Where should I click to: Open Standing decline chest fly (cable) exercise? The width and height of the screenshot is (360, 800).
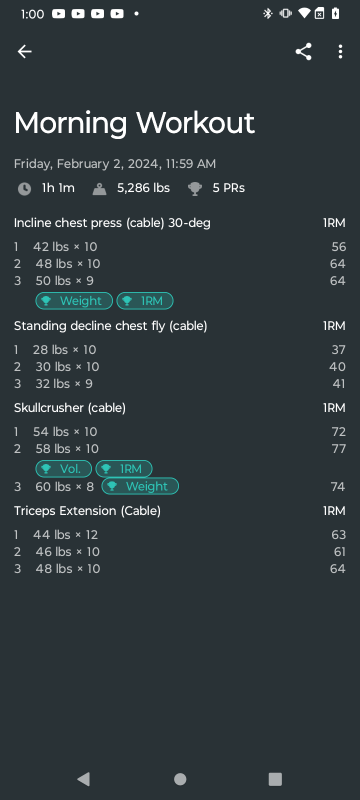click(111, 326)
